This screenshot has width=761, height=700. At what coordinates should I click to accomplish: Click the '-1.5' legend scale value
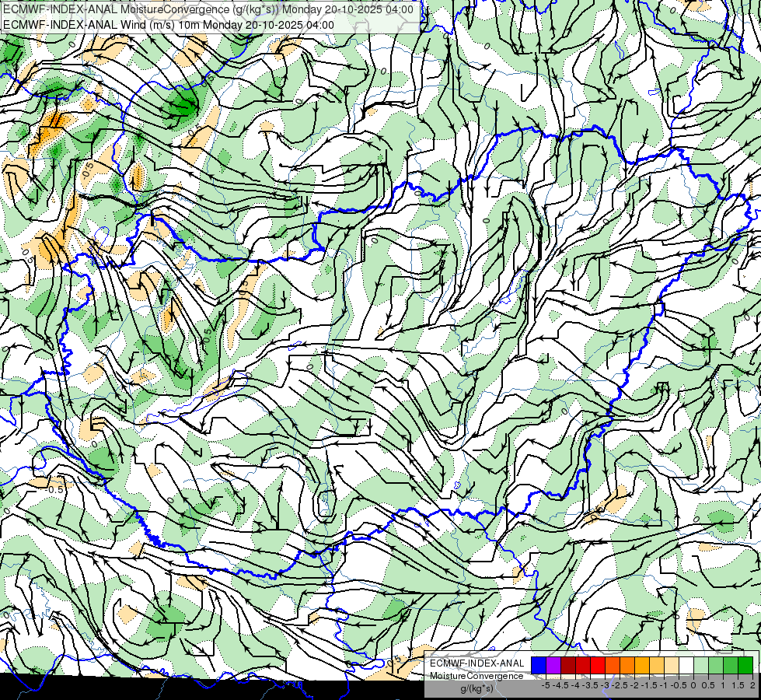pos(649,685)
